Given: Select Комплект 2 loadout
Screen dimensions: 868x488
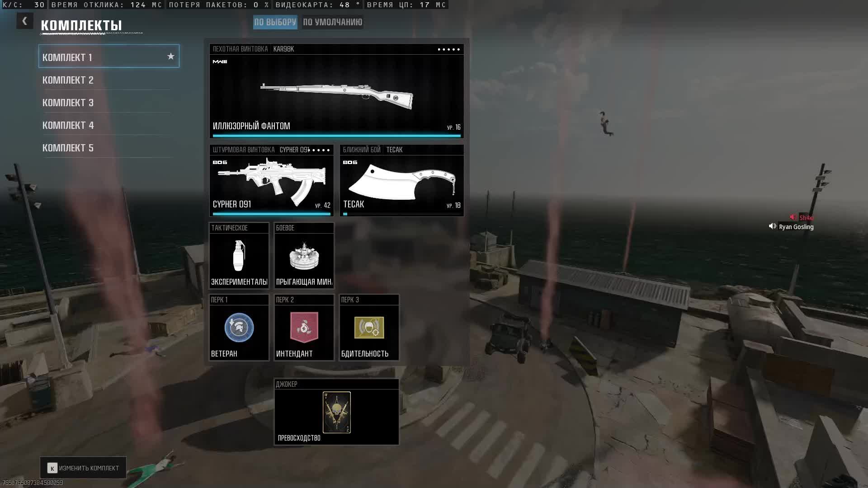Looking at the screenshot, I should pos(68,80).
